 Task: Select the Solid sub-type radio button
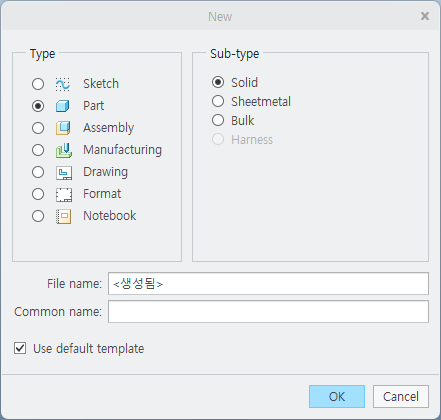click(218, 82)
